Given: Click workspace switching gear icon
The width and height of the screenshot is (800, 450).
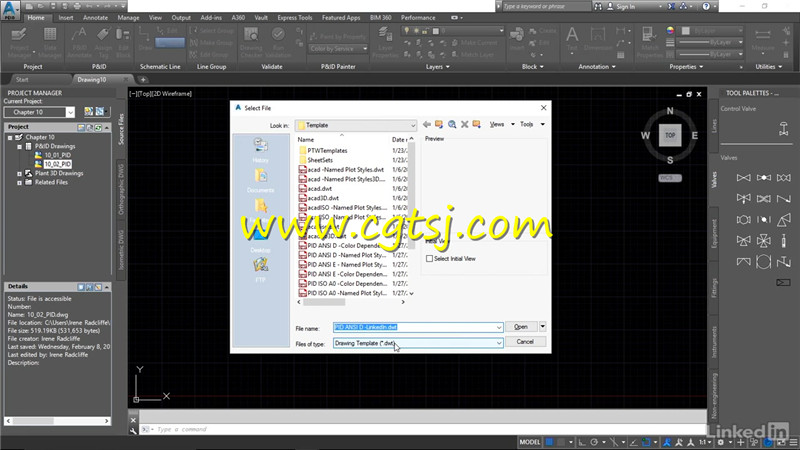Looking at the screenshot, I should point(720,442).
